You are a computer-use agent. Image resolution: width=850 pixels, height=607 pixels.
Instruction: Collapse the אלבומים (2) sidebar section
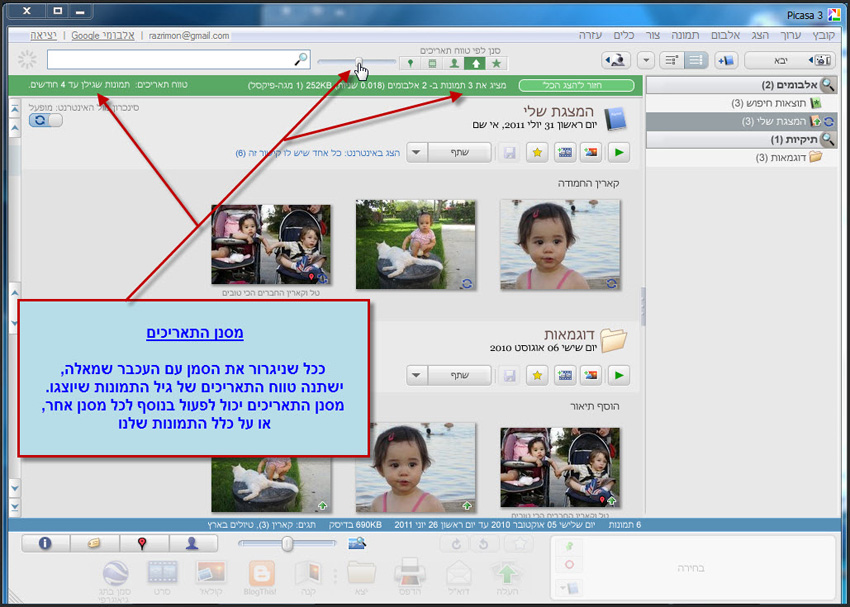click(x=742, y=85)
